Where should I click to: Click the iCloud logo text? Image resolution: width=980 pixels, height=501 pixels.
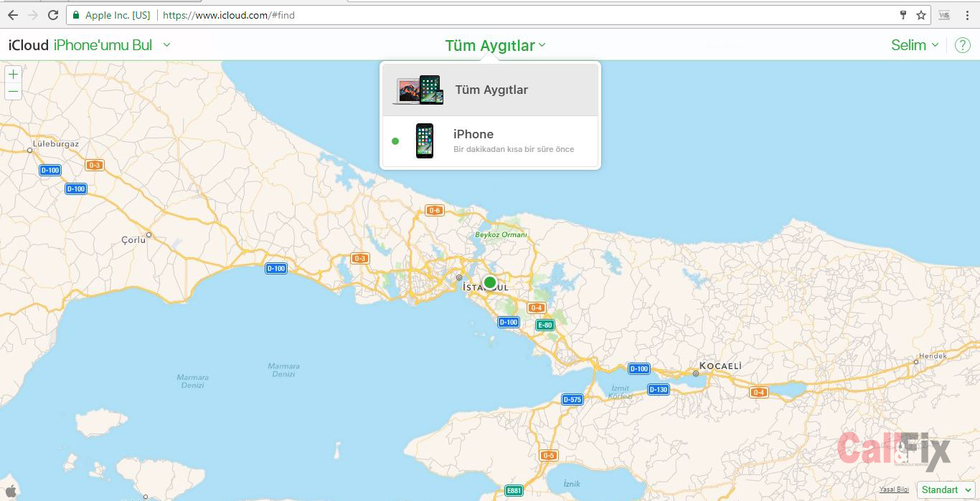(29, 45)
